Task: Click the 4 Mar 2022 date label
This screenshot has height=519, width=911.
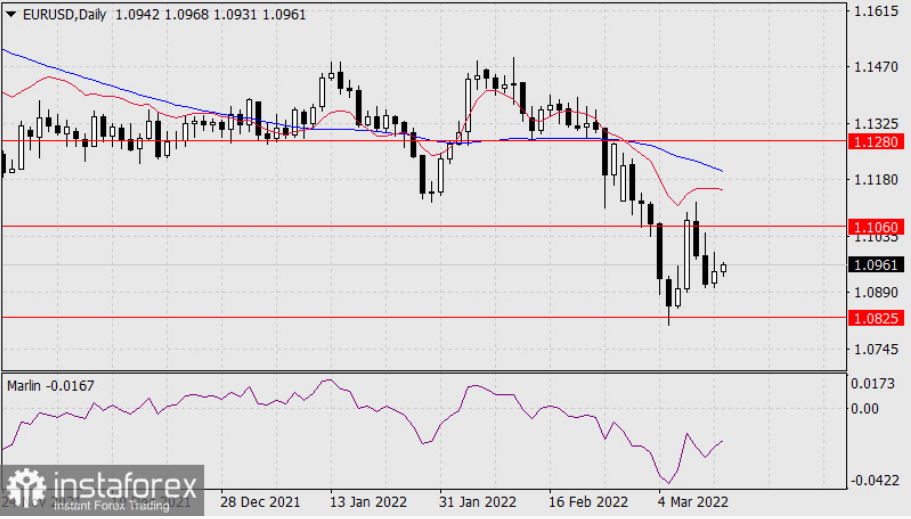Action: click(x=693, y=502)
